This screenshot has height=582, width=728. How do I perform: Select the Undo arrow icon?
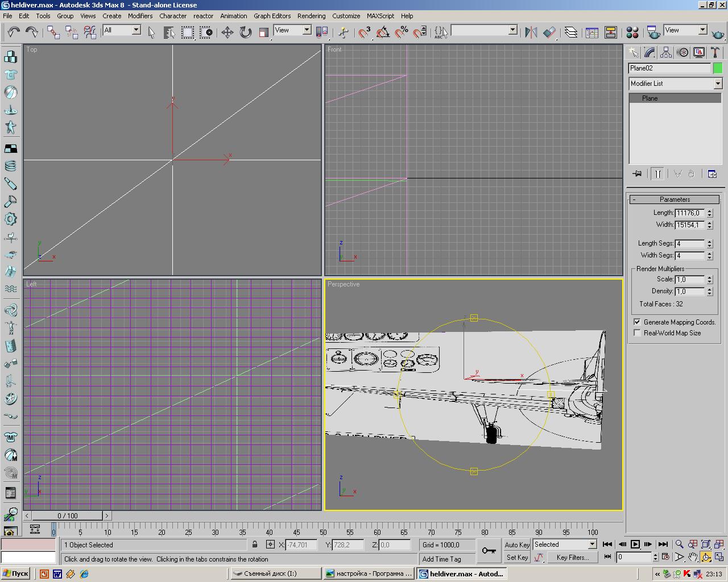(14, 32)
